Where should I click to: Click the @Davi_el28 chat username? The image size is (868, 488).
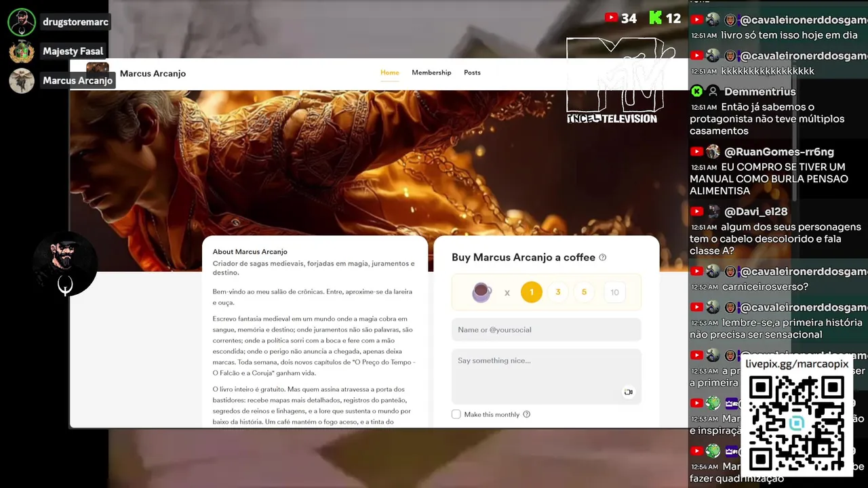(x=755, y=211)
